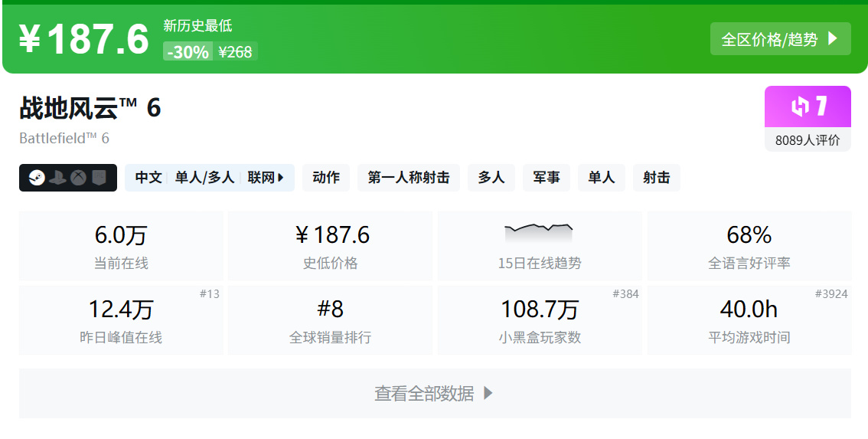The image size is (868, 439).
Task: Click the #3924 rank on playtime card
Action: click(x=831, y=293)
